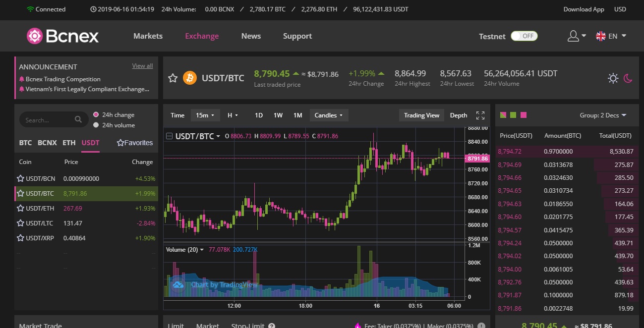
Task: Switch to light theme sun icon
Action: coord(613,78)
